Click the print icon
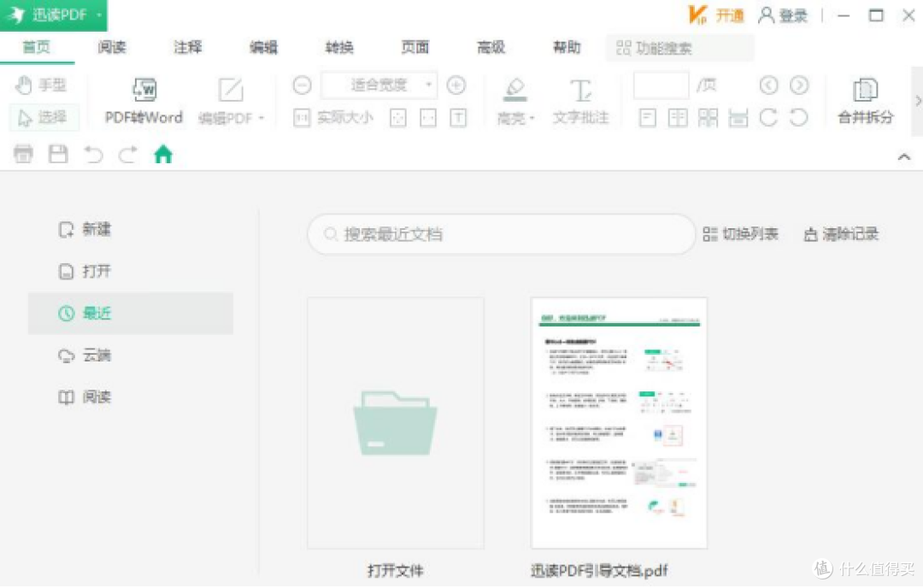 pos(24,154)
